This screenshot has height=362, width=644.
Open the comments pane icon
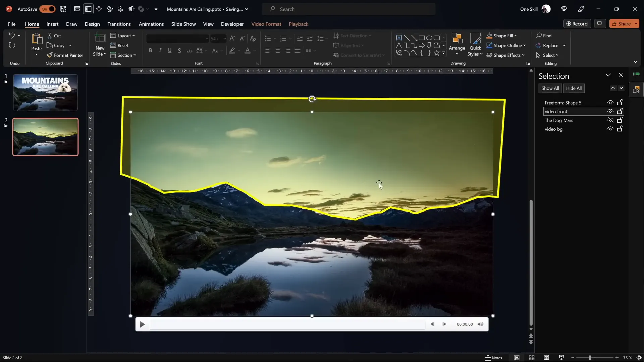point(599,24)
